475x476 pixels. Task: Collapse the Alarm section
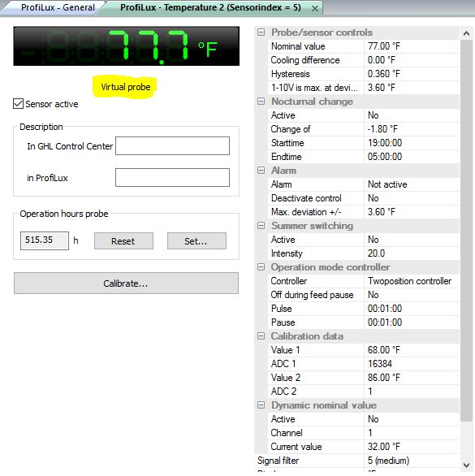(261, 171)
